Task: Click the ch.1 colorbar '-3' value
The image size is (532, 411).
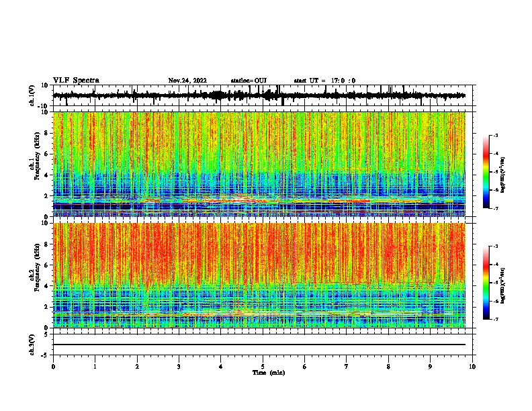Action: pyautogui.click(x=495, y=135)
